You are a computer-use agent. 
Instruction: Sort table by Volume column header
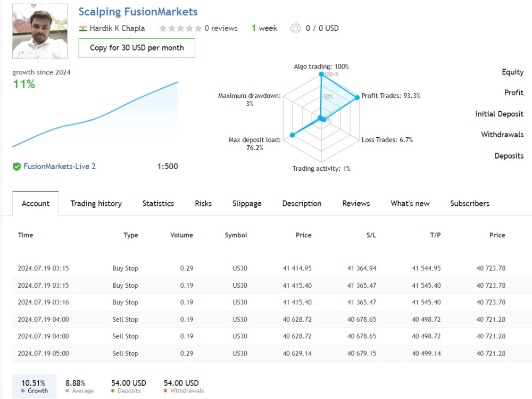click(181, 235)
